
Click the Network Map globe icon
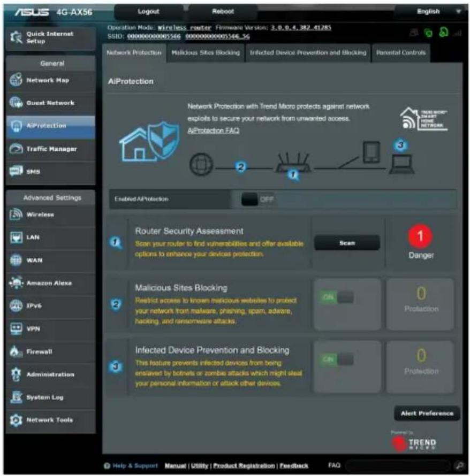(16, 80)
